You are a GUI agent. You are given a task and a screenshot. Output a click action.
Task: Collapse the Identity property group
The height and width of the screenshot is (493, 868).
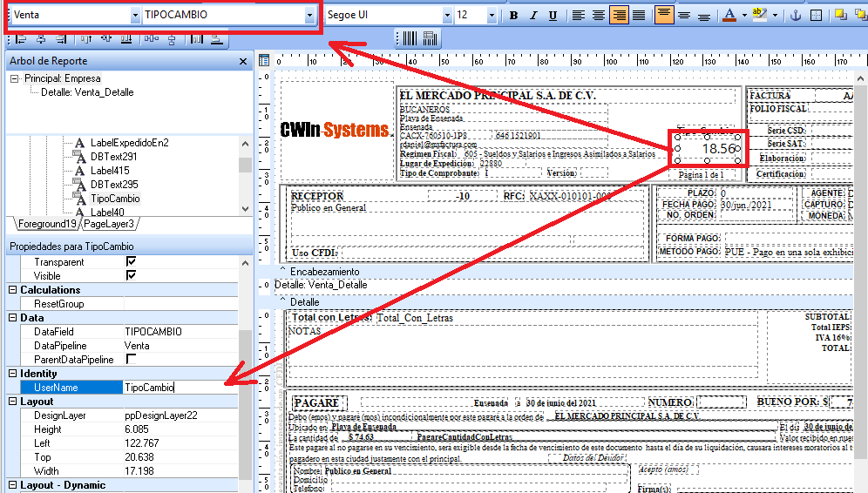(x=13, y=374)
